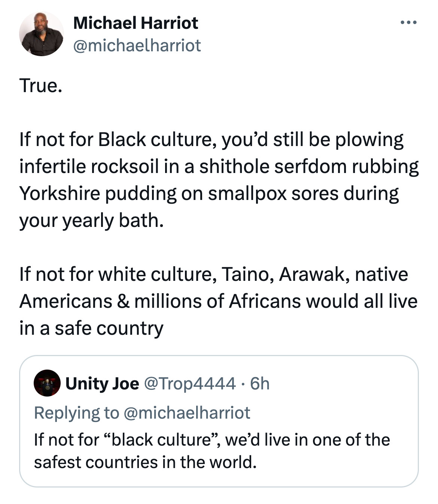The height and width of the screenshot is (504, 438).
Task: Open the Michael Harriot display name
Action: click(x=136, y=23)
